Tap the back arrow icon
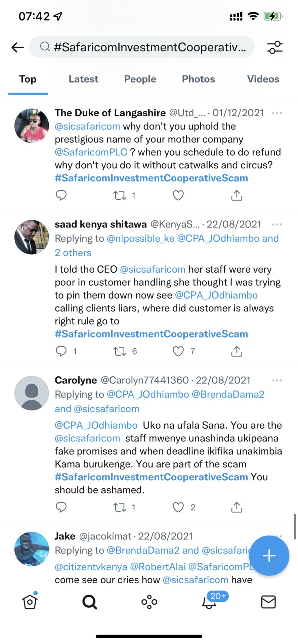 coord(17,47)
